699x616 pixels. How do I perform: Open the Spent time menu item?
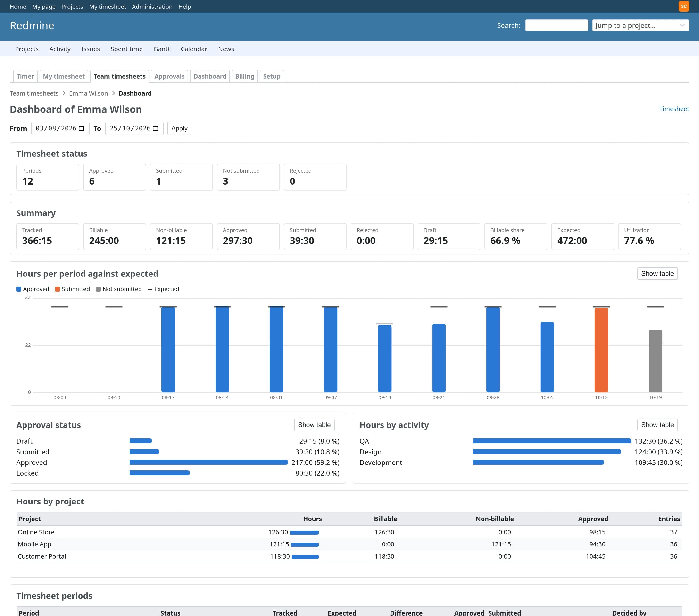tap(126, 49)
